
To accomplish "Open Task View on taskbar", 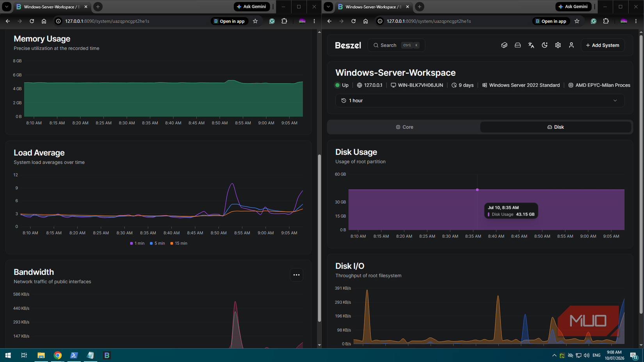I will pyautogui.click(x=24, y=355).
